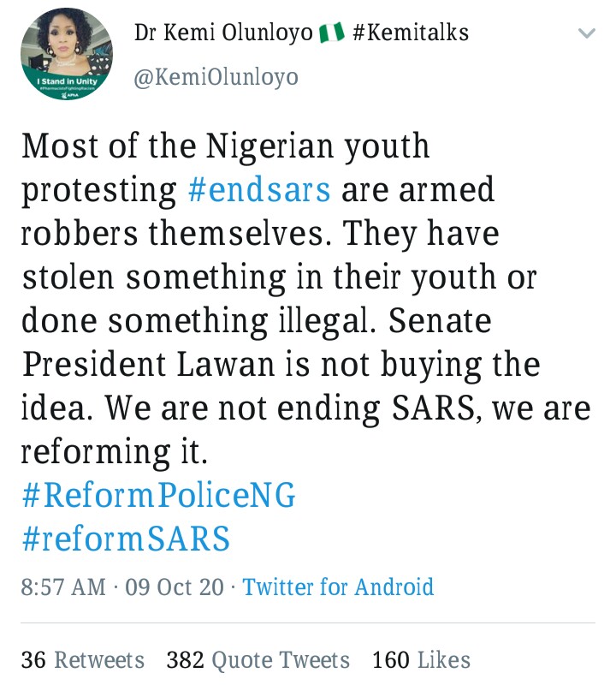This screenshot has width=616, height=685.
Task: Click the 8:57 AM timestamp
Action: tap(64, 587)
